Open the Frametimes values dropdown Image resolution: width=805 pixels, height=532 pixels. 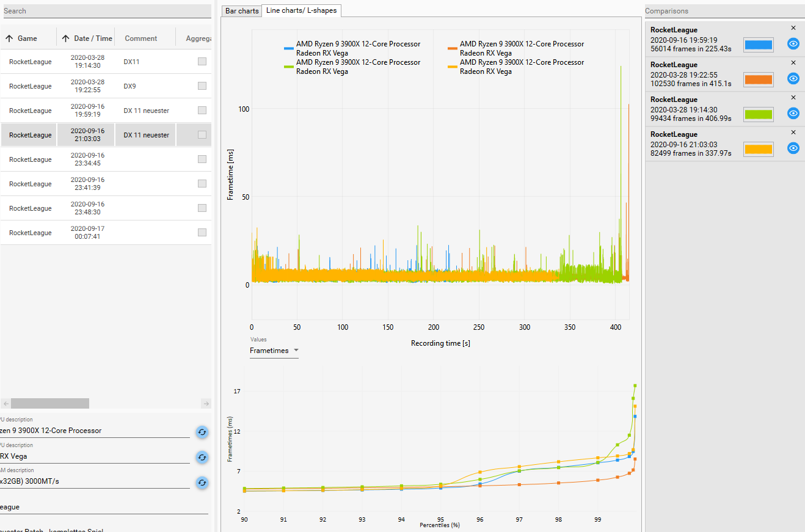(274, 351)
